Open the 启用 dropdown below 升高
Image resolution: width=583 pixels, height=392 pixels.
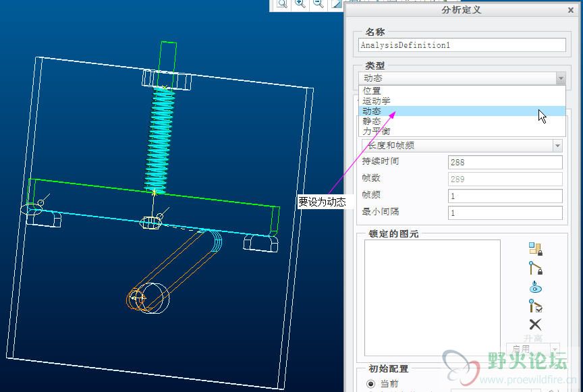[x=553, y=349]
